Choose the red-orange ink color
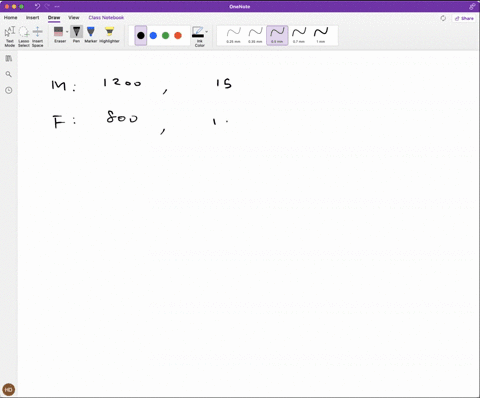This screenshot has width=480, height=398. click(x=178, y=35)
